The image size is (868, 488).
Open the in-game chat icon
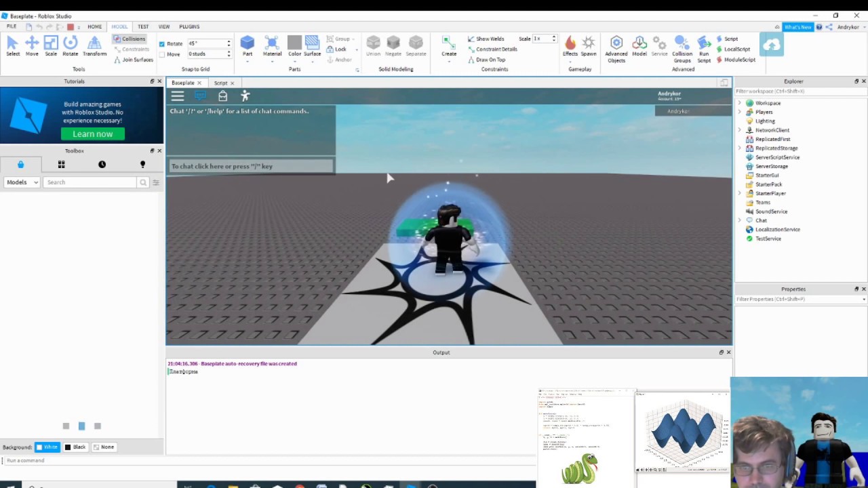pos(200,96)
